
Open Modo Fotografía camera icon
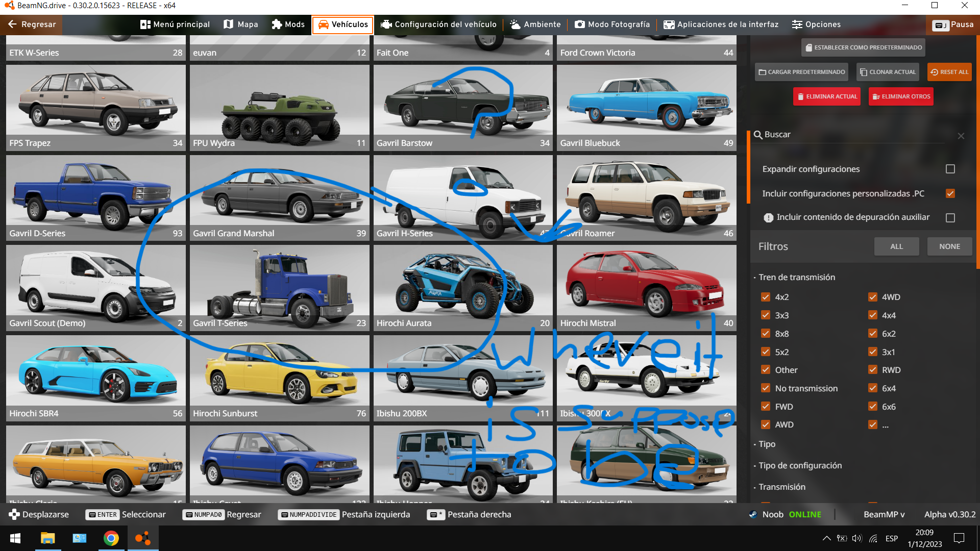[x=580, y=24]
